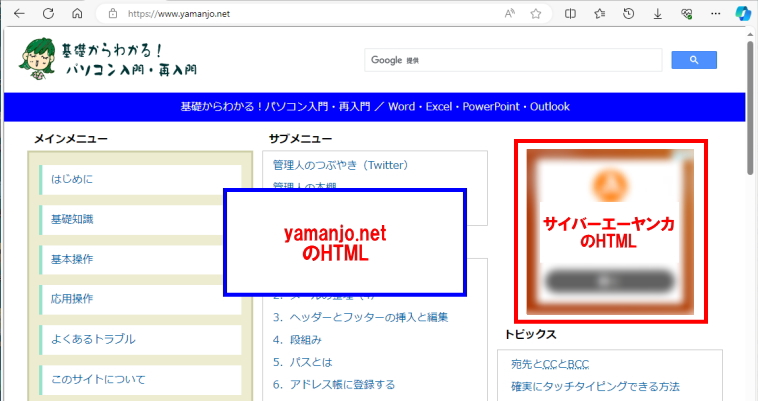Click the page vertical scrollbar thumb
758x401 pixels.
750,107
